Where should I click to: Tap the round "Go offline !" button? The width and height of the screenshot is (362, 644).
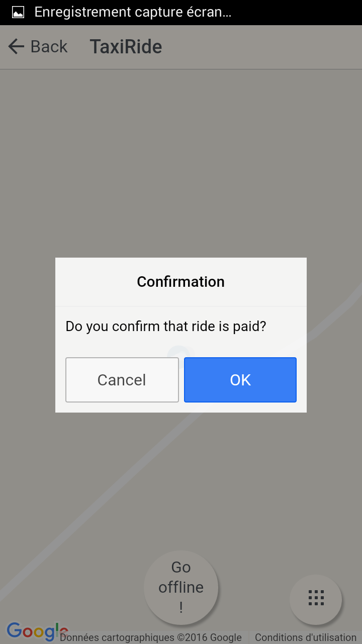[181, 587]
